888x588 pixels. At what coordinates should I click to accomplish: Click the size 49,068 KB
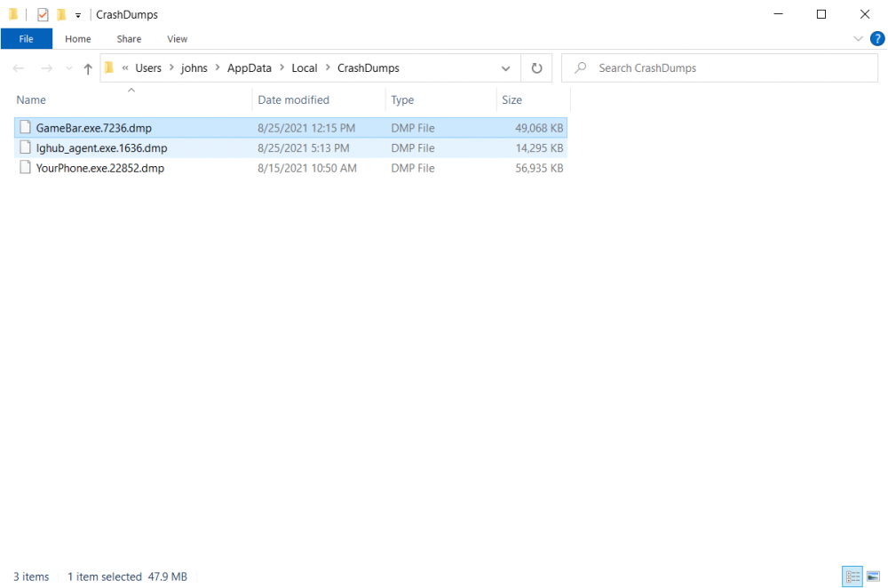coord(539,128)
